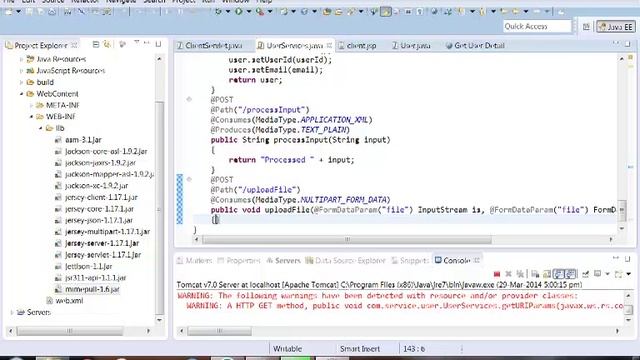Screen dimensions: 640x360
Task: Select the build folder
Action: coord(45,82)
